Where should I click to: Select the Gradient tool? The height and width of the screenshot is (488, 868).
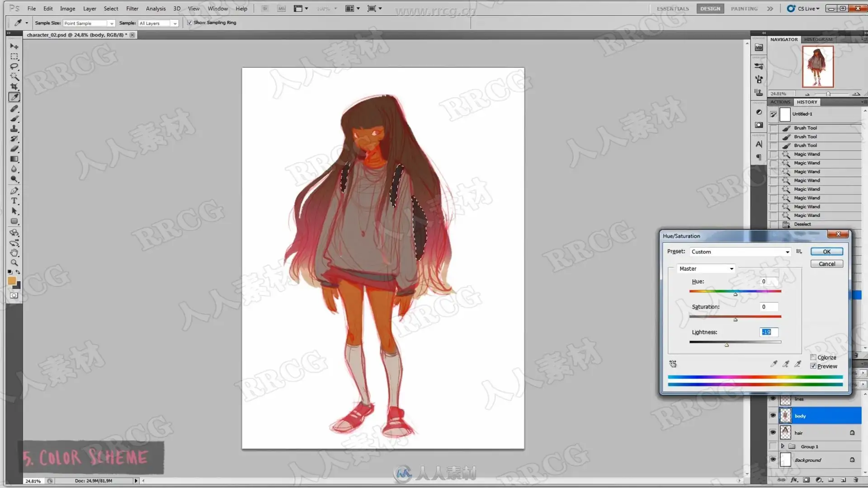pyautogui.click(x=14, y=159)
